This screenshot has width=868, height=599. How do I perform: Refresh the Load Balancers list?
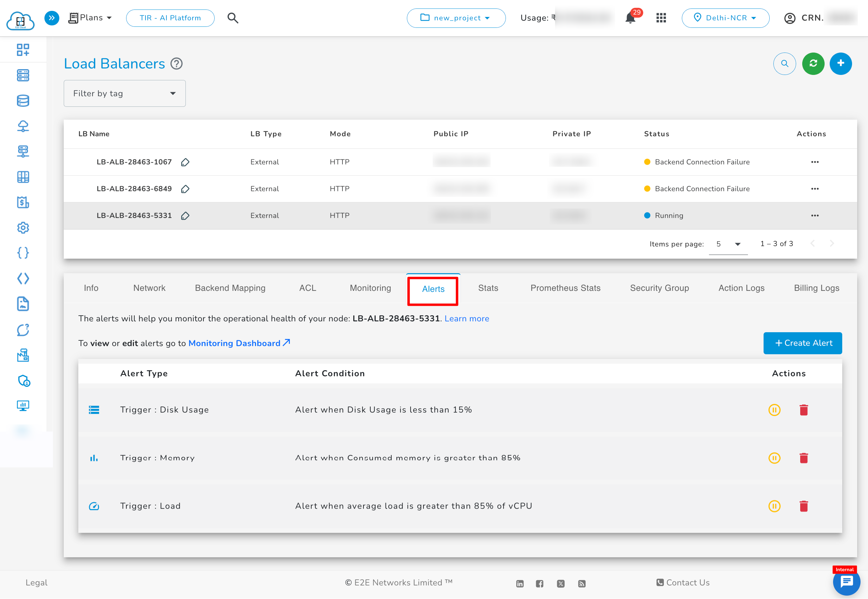coord(813,63)
